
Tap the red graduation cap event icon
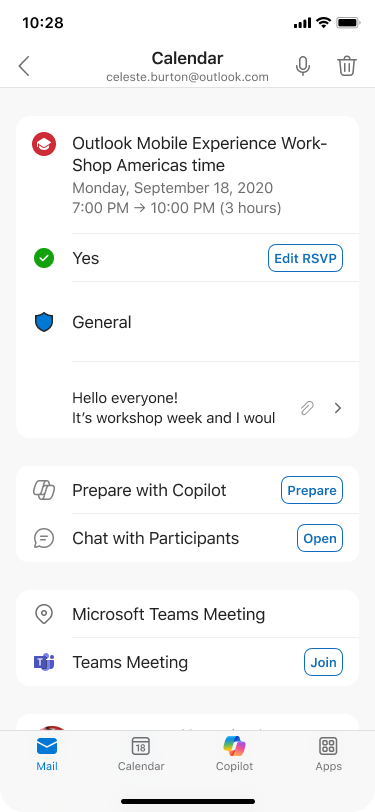pos(44,144)
